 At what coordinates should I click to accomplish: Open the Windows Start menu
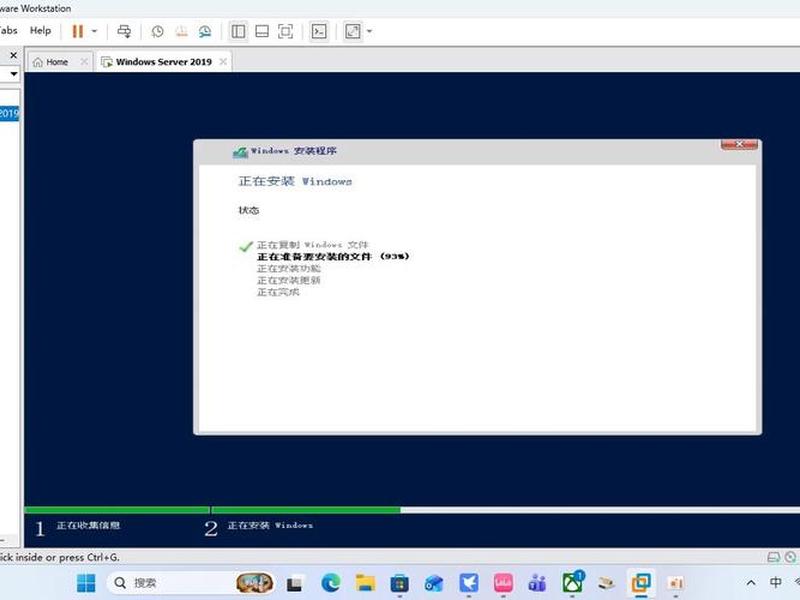[86, 583]
